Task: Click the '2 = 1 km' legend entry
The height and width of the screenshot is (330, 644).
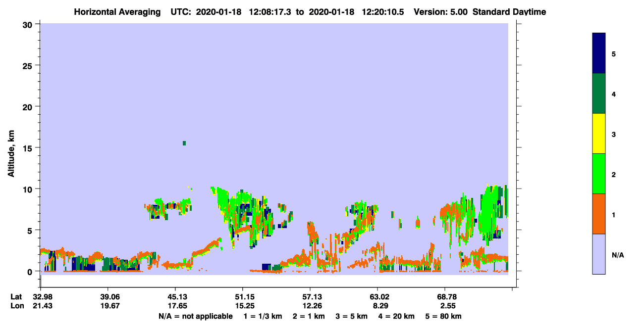Action: pyautogui.click(x=309, y=316)
